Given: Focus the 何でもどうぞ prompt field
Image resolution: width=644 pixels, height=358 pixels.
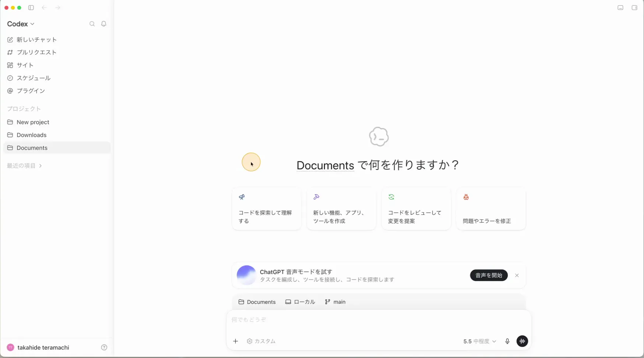Looking at the screenshot, I should (379, 320).
